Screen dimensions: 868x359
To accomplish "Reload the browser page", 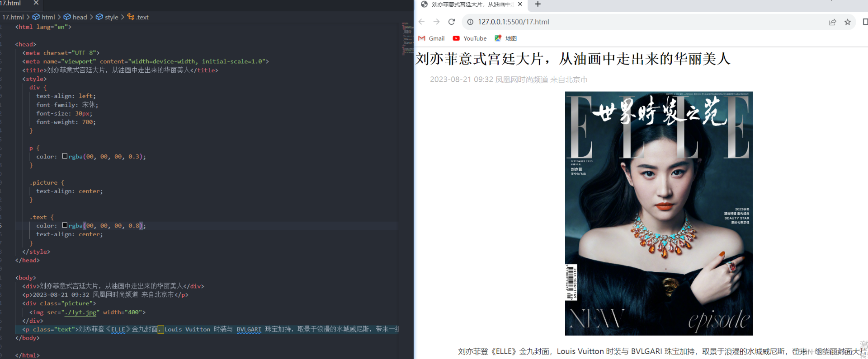I will [x=451, y=22].
